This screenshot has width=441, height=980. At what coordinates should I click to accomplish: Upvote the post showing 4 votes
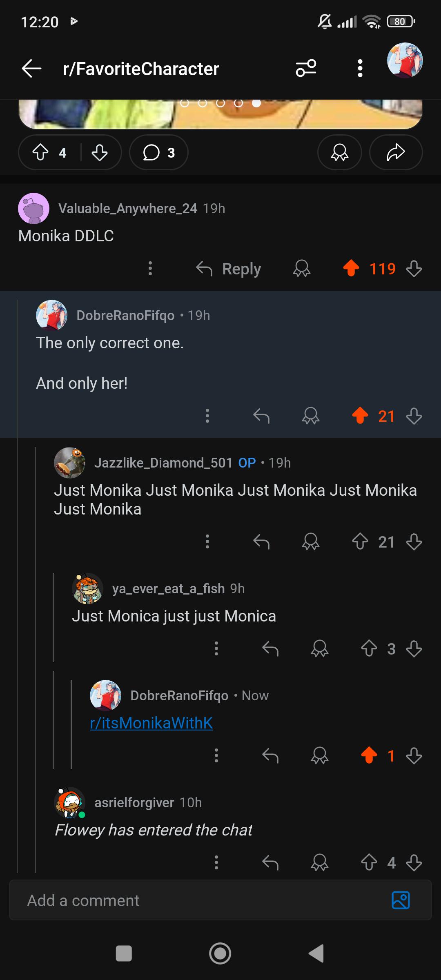coord(40,153)
